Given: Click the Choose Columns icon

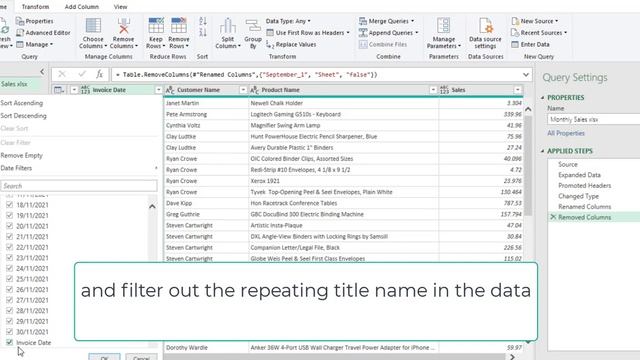Looking at the screenshot, I should (93, 26).
